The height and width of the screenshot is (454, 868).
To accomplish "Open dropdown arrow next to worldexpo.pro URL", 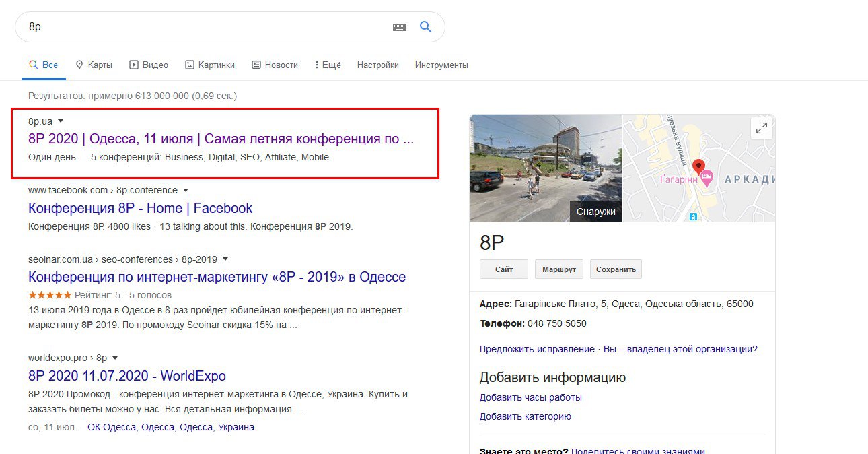I will 115,358.
